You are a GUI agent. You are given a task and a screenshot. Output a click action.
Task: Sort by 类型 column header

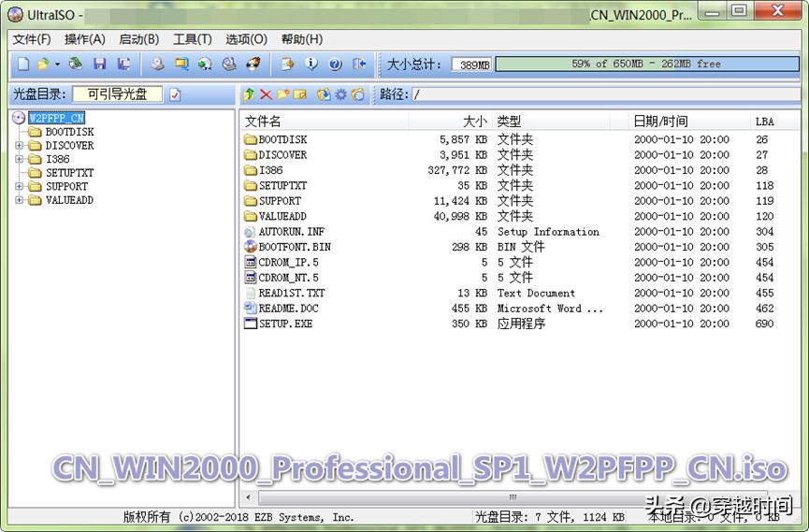click(x=551, y=122)
